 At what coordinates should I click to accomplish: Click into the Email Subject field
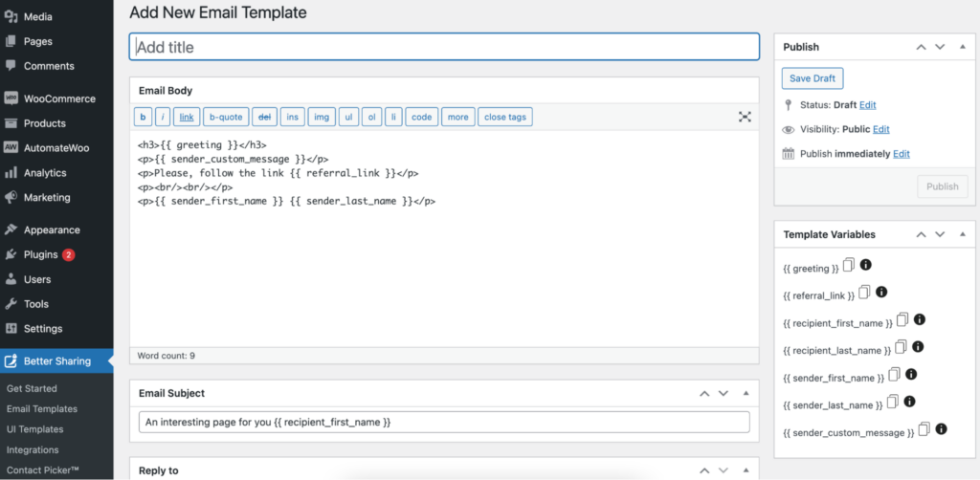(444, 422)
